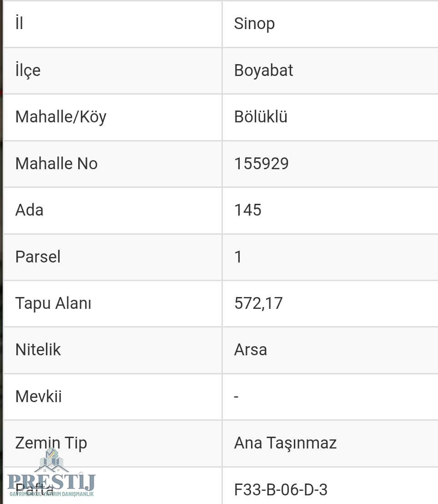Screen dimensions: 438x504
Task: Click the Tapu Alanı label
Action: (53, 303)
